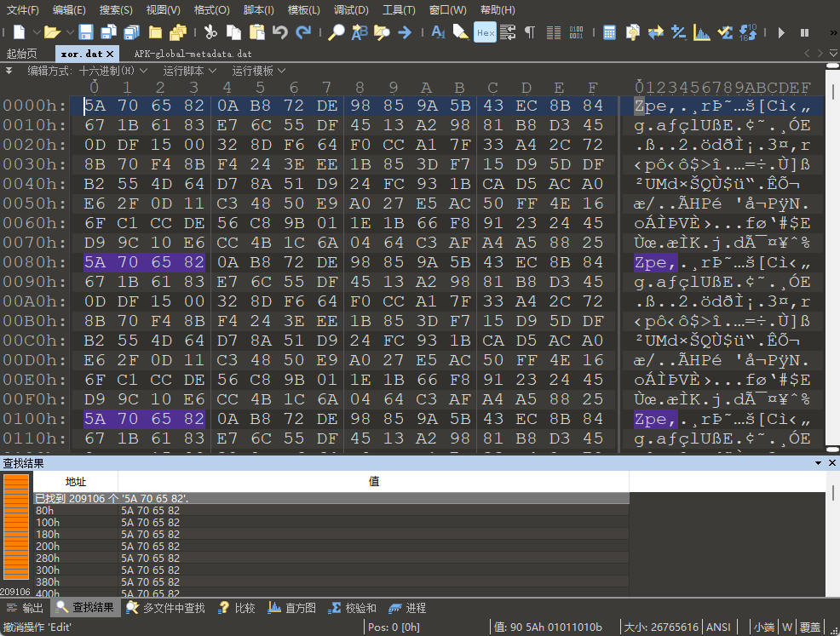
Task: Run the current script with play icon
Action: tap(780, 32)
